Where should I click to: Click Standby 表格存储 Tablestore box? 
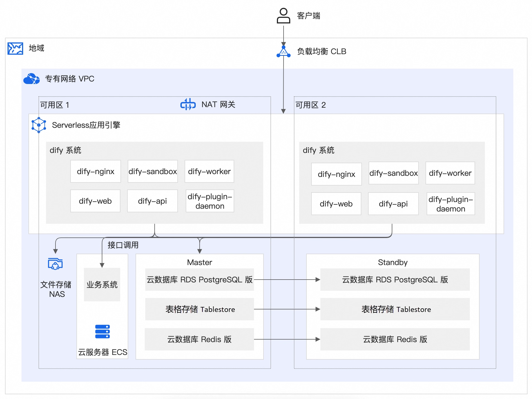[395, 309]
